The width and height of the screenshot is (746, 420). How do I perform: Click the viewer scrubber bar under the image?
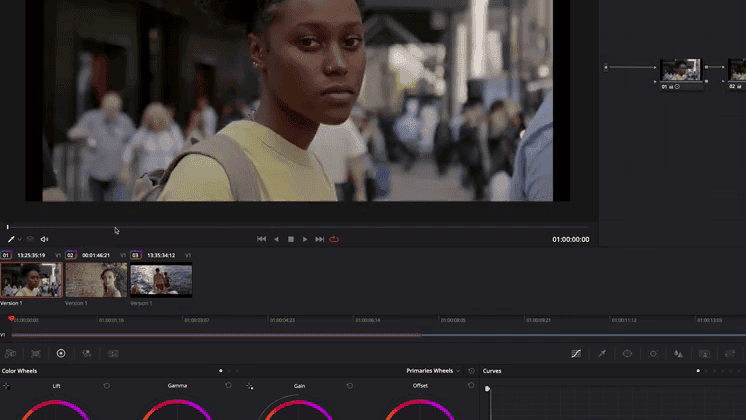point(298,227)
